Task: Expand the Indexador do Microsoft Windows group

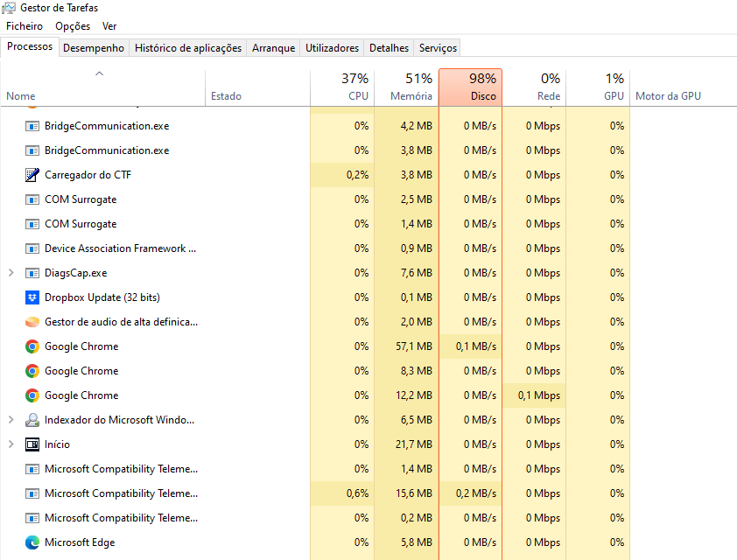Action: tap(11, 420)
